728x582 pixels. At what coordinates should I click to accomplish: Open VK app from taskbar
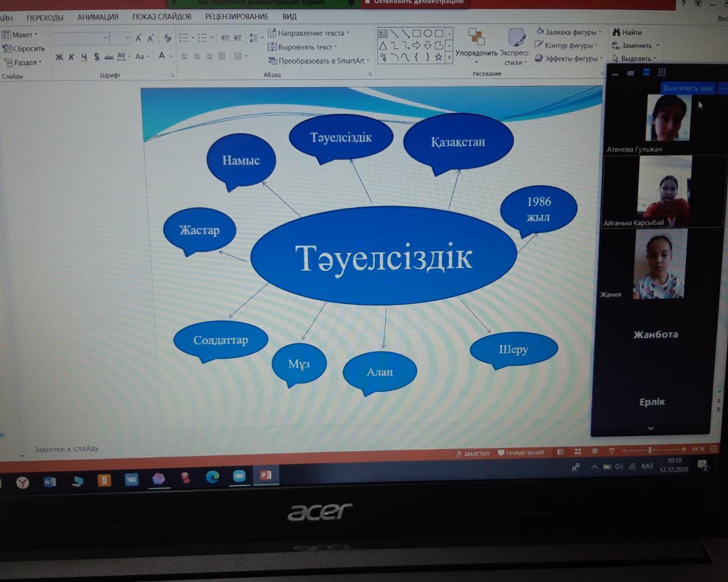pyautogui.click(x=131, y=480)
